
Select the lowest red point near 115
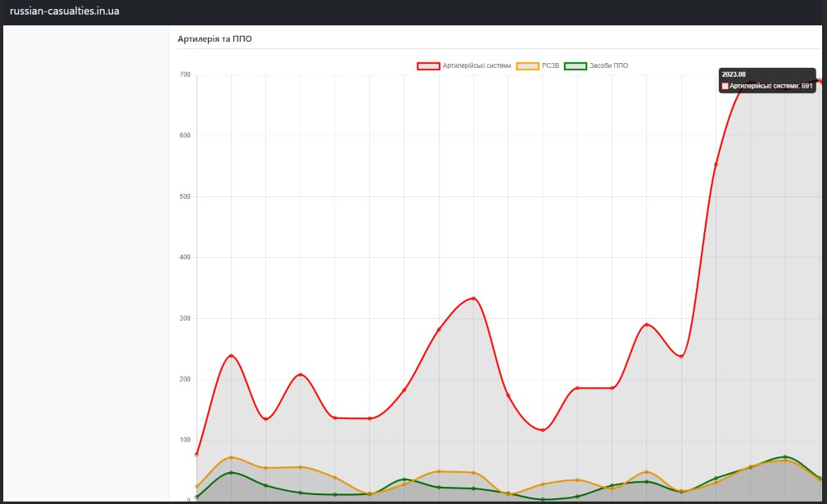pyautogui.click(x=543, y=430)
